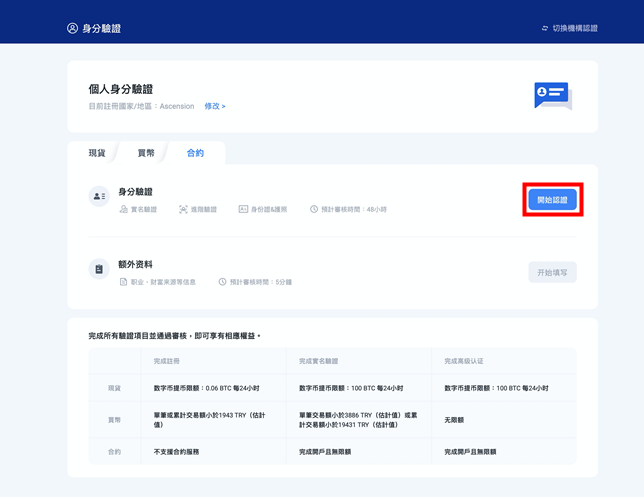The width and height of the screenshot is (644, 497).
Task: Click the clock icon beside 5分鐘
Action: (222, 282)
